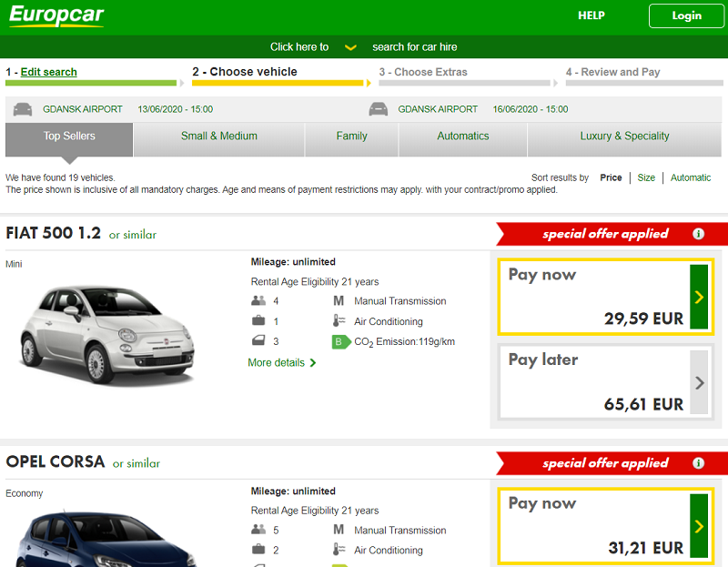728x567 pixels.
Task: Click the passengers icon in Fiat 500 specs
Action: 258,301
